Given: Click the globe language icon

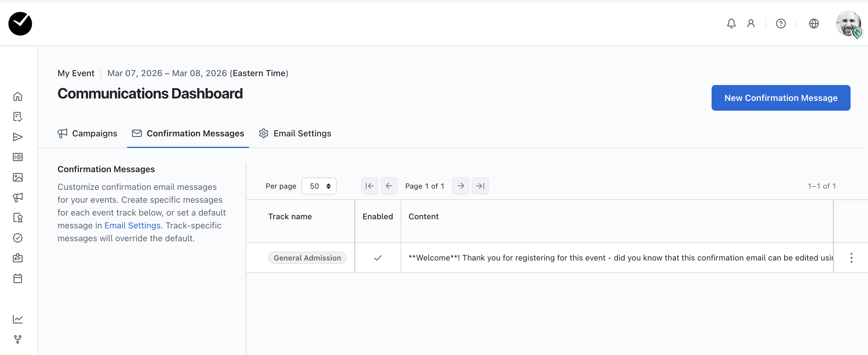Looking at the screenshot, I should [813, 24].
